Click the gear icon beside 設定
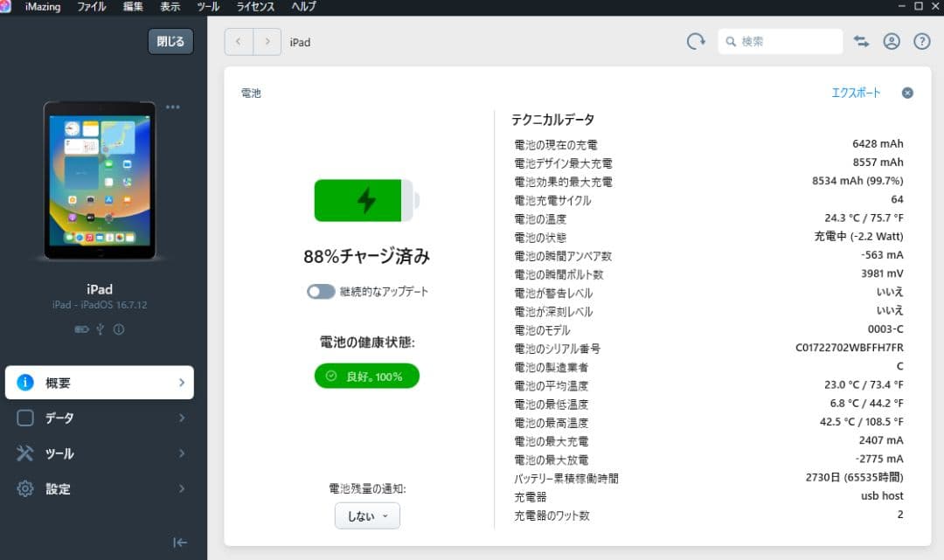 [x=25, y=488]
